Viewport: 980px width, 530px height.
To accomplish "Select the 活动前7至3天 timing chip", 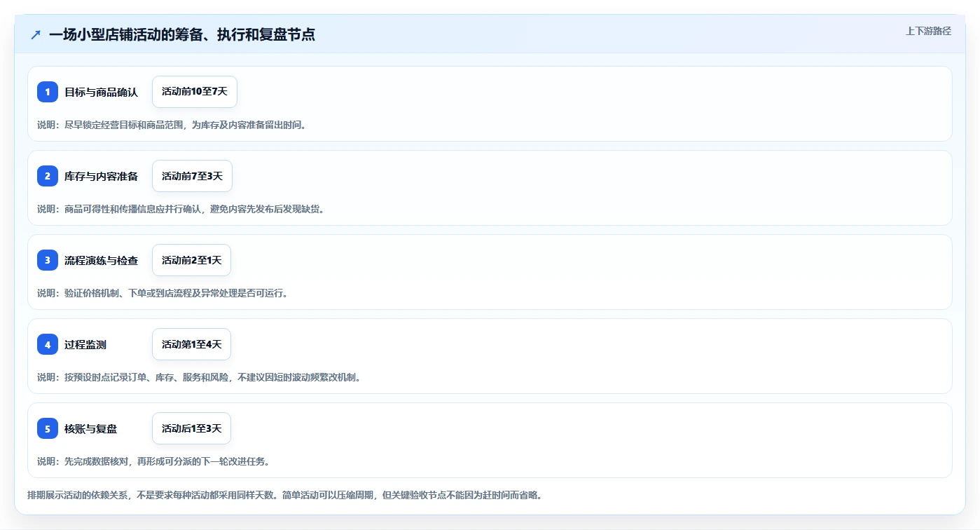I will (192, 176).
